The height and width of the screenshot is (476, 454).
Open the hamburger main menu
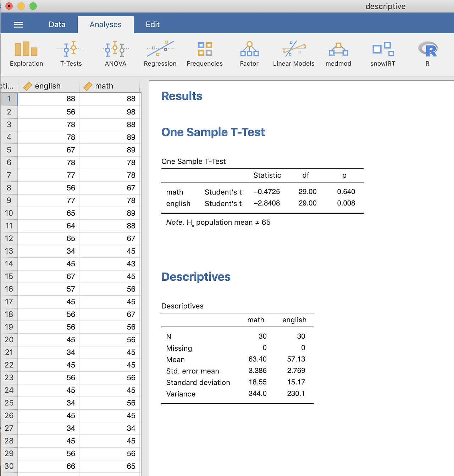(18, 24)
